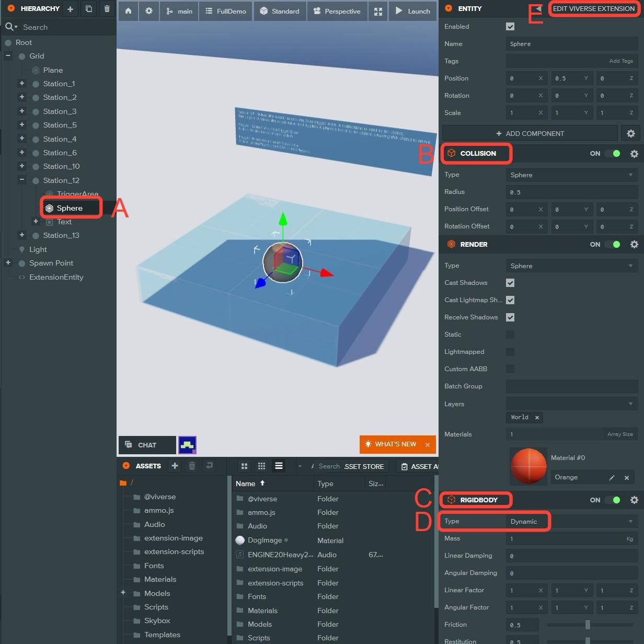Click the Home icon in viewport toolbar

click(x=128, y=11)
